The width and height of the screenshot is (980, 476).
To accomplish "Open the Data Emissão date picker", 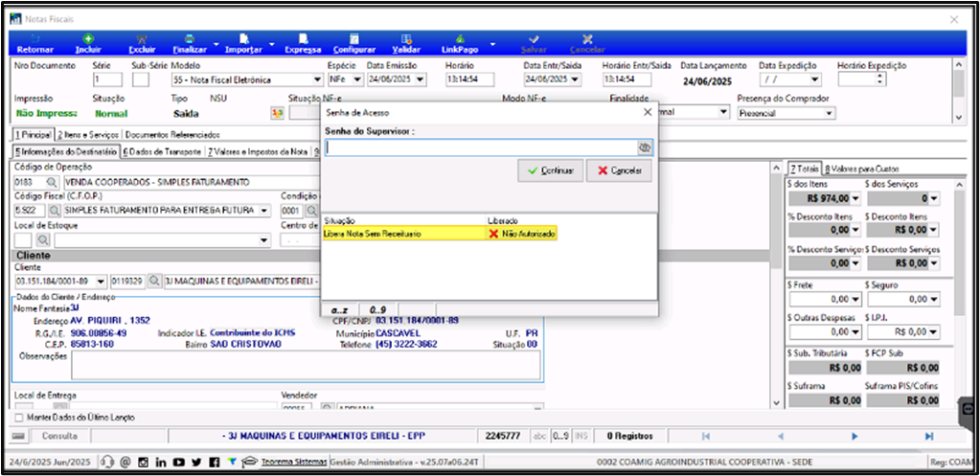I will point(420,79).
